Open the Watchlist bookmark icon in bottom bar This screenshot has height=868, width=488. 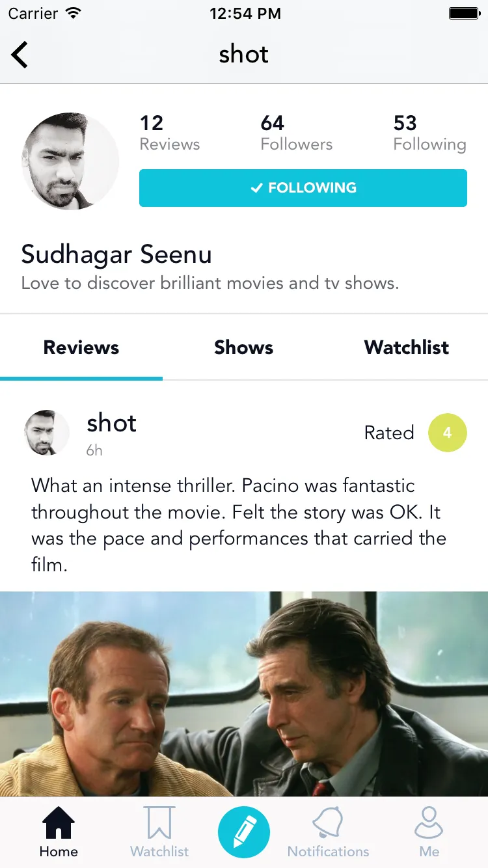click(x=159, y=823)
